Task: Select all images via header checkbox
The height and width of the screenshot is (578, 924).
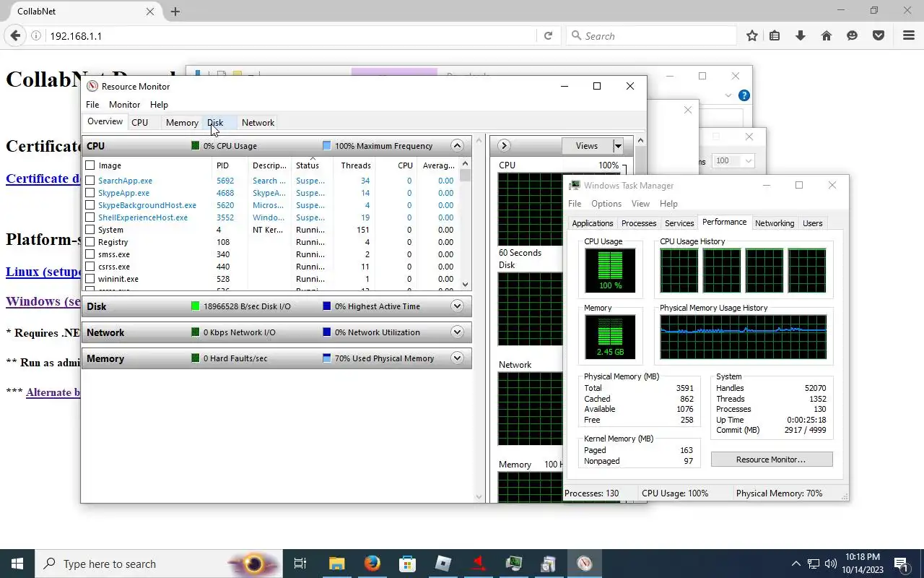Action: pos(90,165)
